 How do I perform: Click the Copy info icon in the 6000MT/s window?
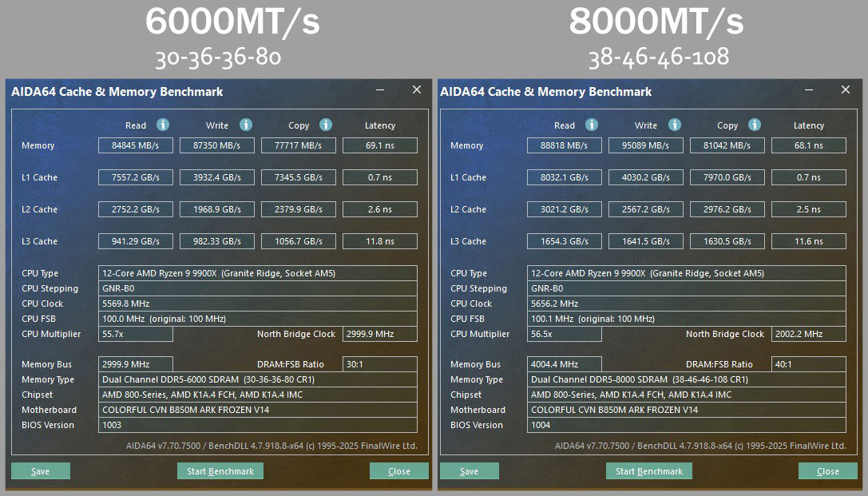coord(326,125)
